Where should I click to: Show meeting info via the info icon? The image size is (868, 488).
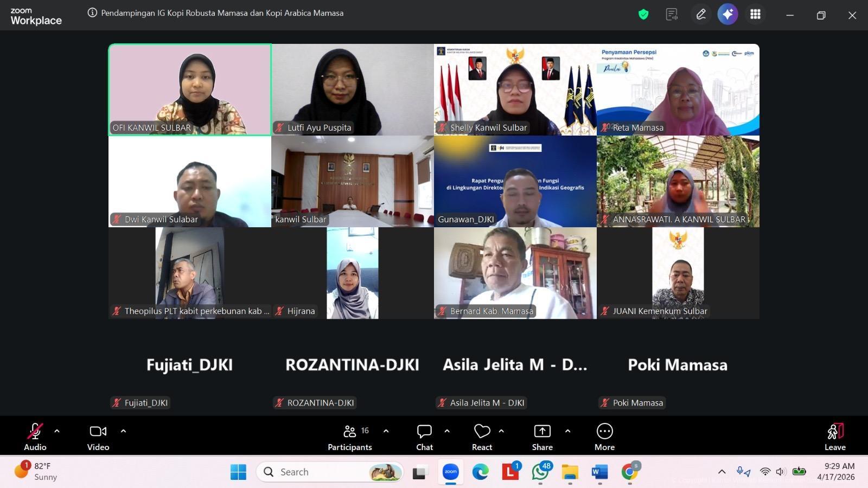[92, 13]
